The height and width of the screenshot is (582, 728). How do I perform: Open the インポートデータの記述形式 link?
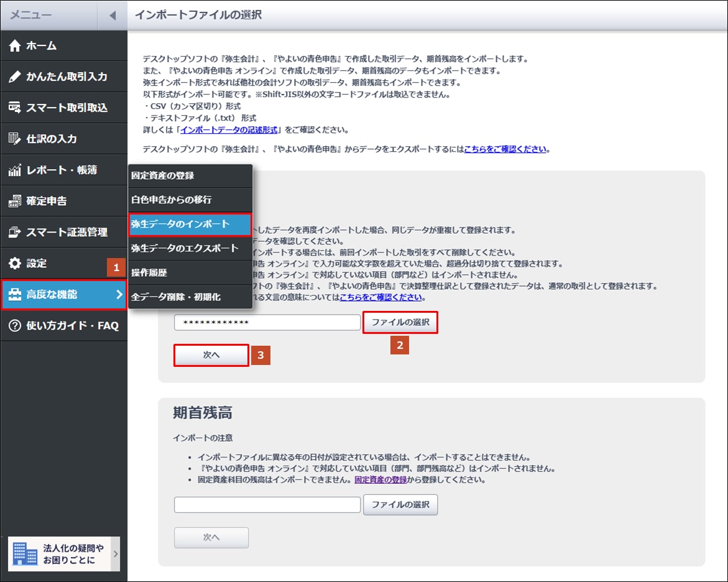click(x=229, y=130)
